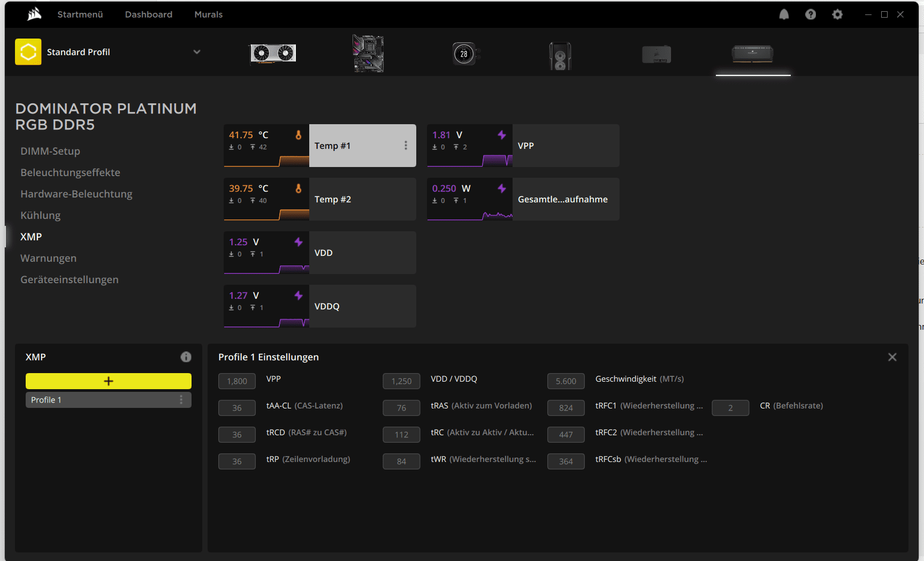Go to Warnungen section

click(49, 258)
